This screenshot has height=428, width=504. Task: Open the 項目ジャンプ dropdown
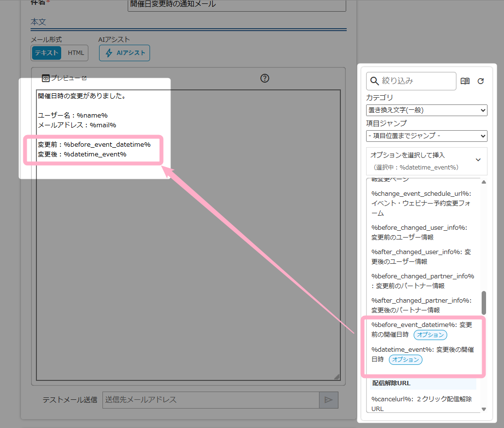click(x=426, y=136)
